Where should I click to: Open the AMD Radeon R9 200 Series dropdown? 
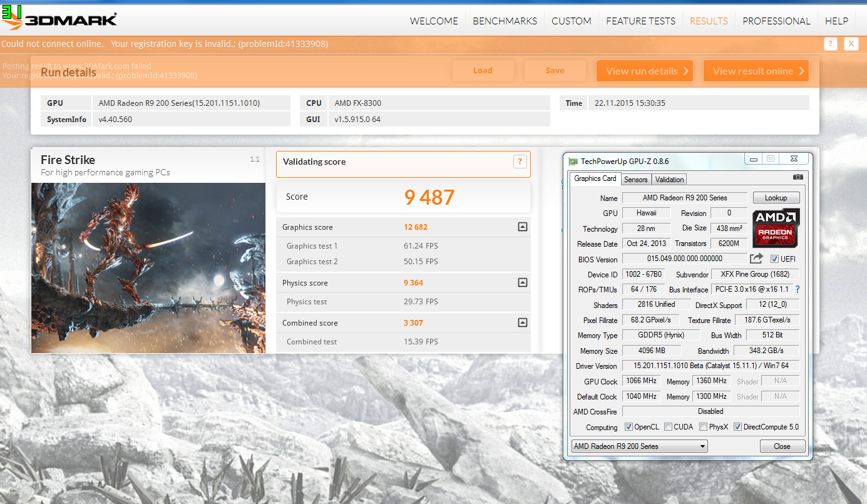click(x=640, y=446)
